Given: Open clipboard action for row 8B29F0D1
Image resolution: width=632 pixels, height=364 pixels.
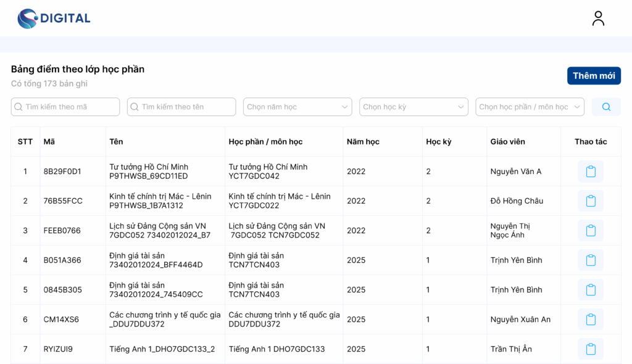Looking at the screenshot, I should [x=591, y=172].
